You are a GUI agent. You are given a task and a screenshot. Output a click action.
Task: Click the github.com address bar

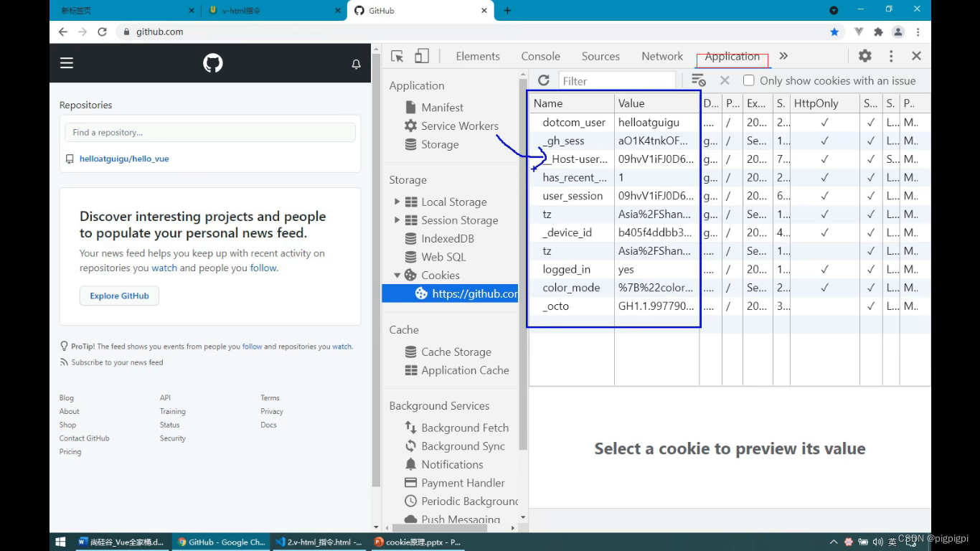pos(473,32)
